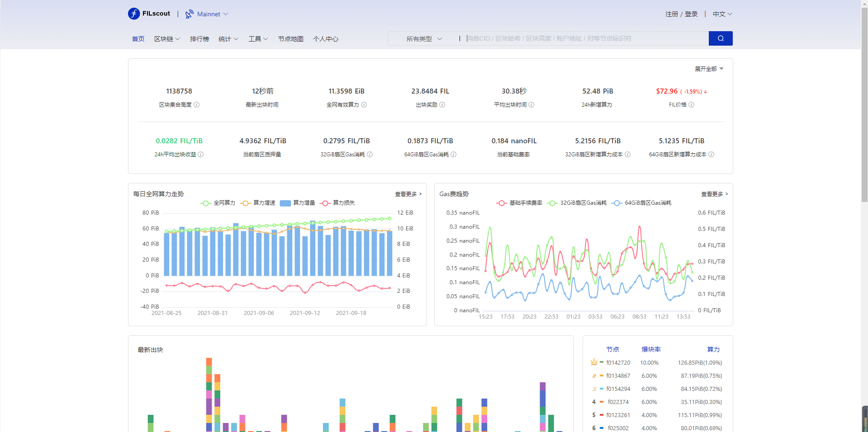
Task: Toggle 算力损失 legend item off
Action: (x=337, y=203)
